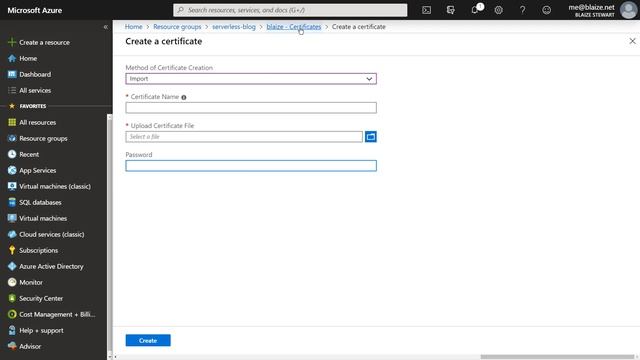Click the Advisor icon in sidebar

(x=12, y=346)
